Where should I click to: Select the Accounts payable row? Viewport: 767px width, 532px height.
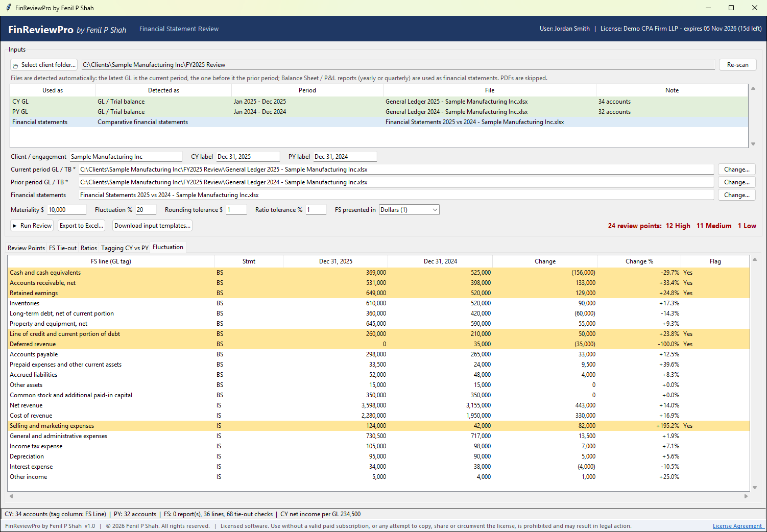point(378,354)
